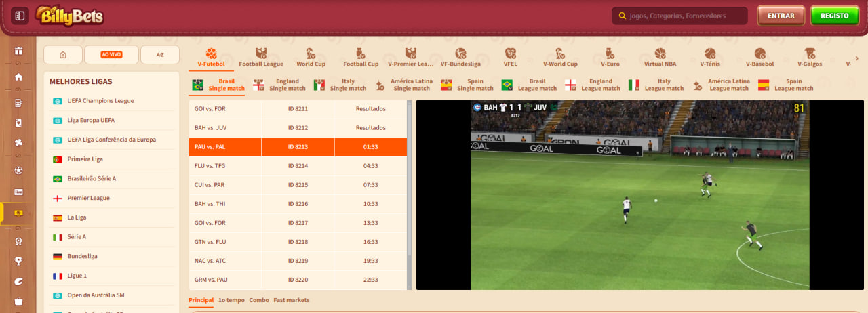
Task: Click the A-Z button
Action: point(160,55)
